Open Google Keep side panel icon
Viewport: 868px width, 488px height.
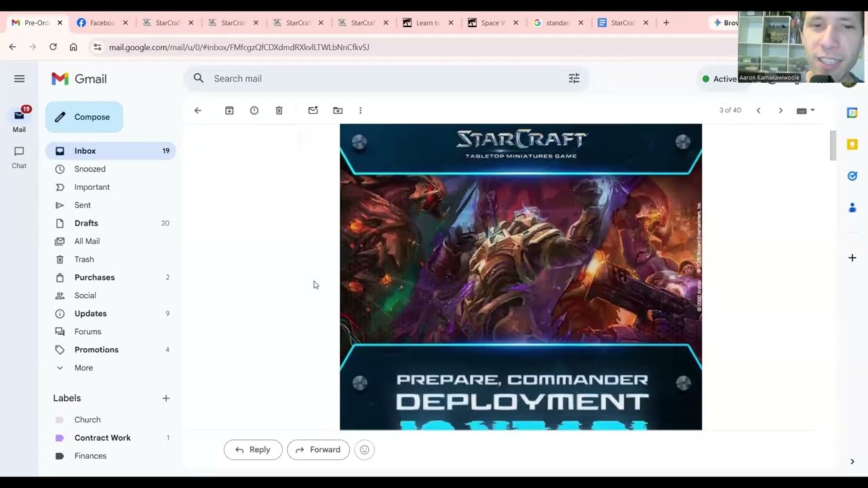point(852,144)
